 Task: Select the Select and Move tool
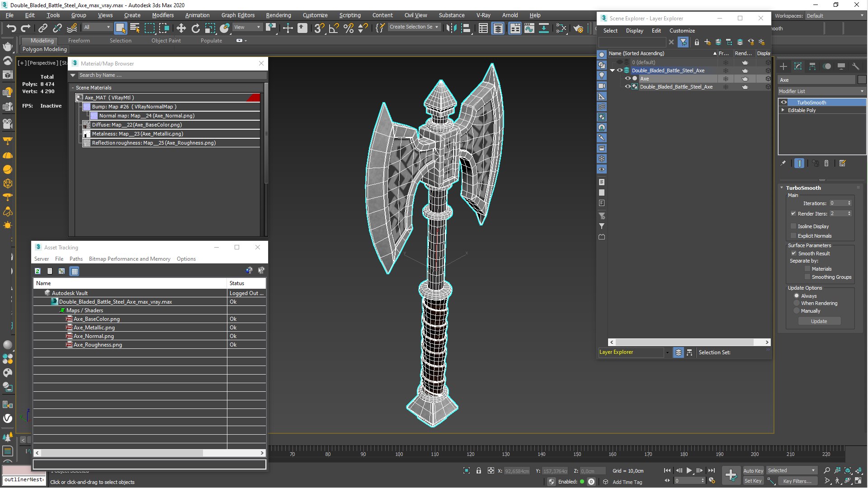coord(181,28)
